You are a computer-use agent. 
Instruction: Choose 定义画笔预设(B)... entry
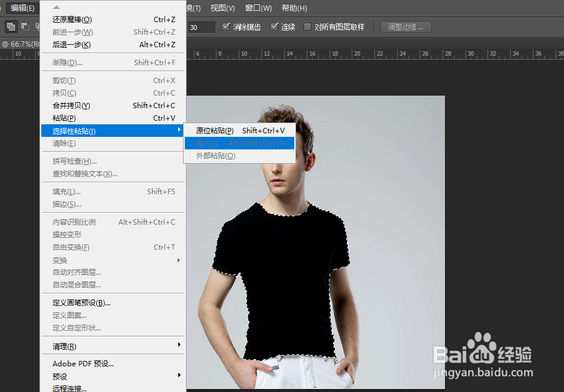coord(113,303)
